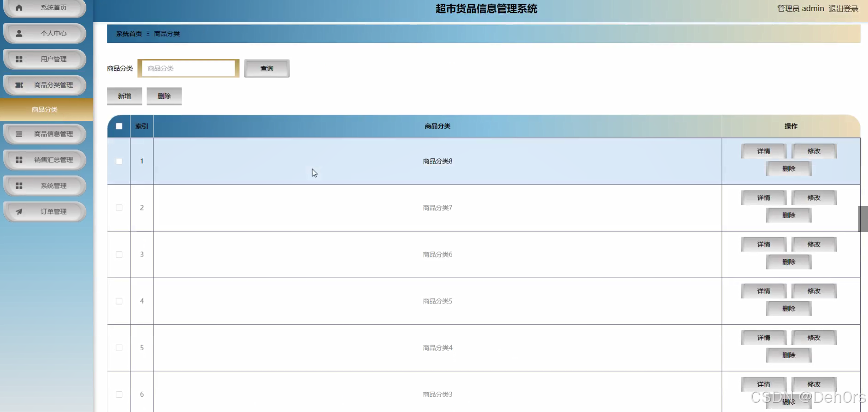The height and width of the screenshot is (412, 868).
Task: Click 修改 for 商品分类5
Action: [x=814, y=291]
